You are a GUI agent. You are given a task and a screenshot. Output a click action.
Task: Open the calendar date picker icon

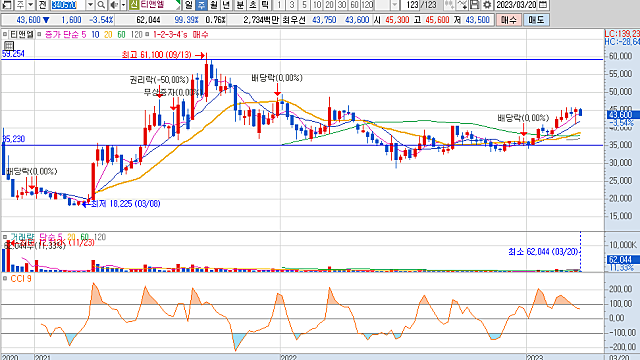pos(543,5)
